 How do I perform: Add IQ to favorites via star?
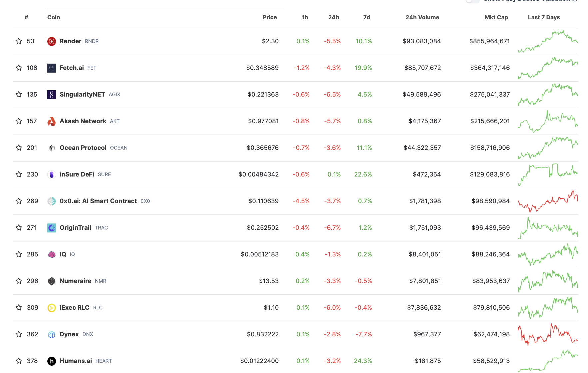(19, 254)
